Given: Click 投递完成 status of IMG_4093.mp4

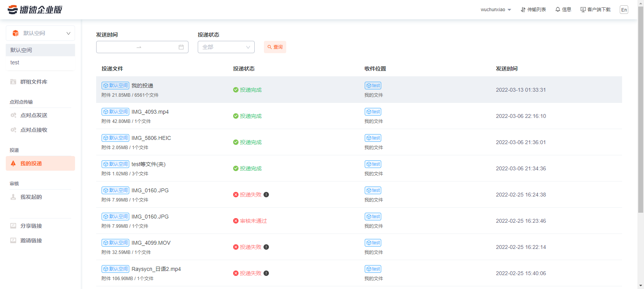Looking at the screenshot, I should [x=247, y=116].
